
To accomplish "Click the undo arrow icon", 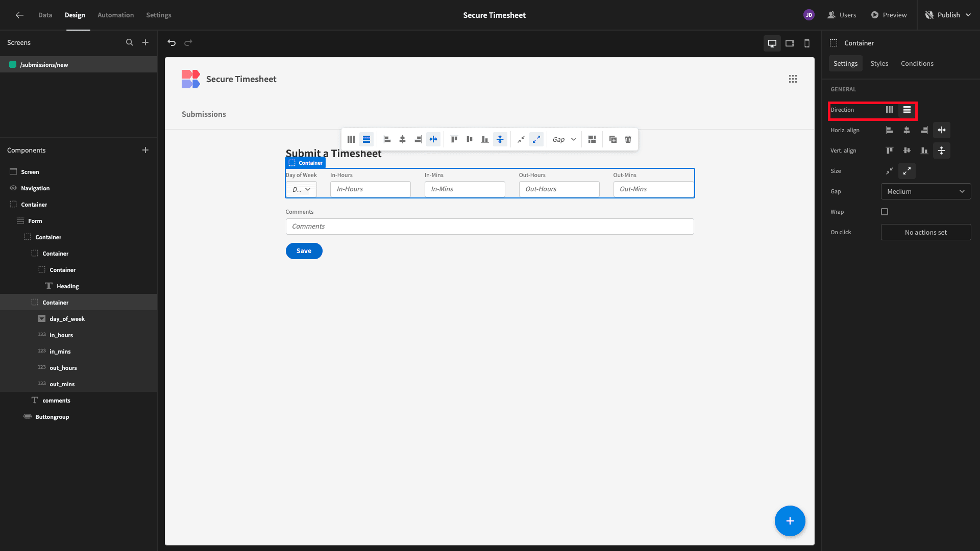I will (171, 43).
